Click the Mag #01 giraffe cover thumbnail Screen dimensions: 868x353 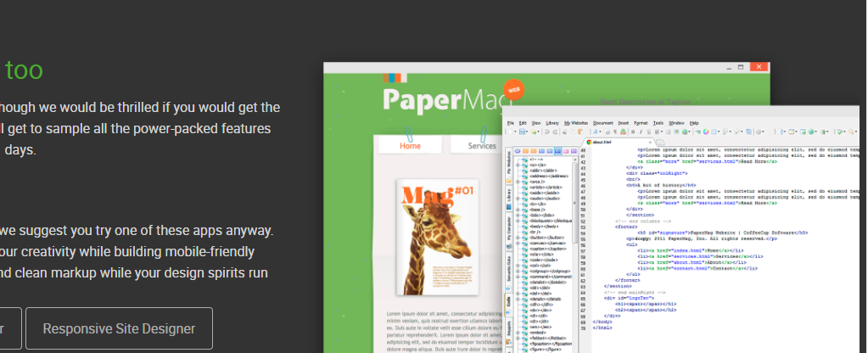coord(437,237)
